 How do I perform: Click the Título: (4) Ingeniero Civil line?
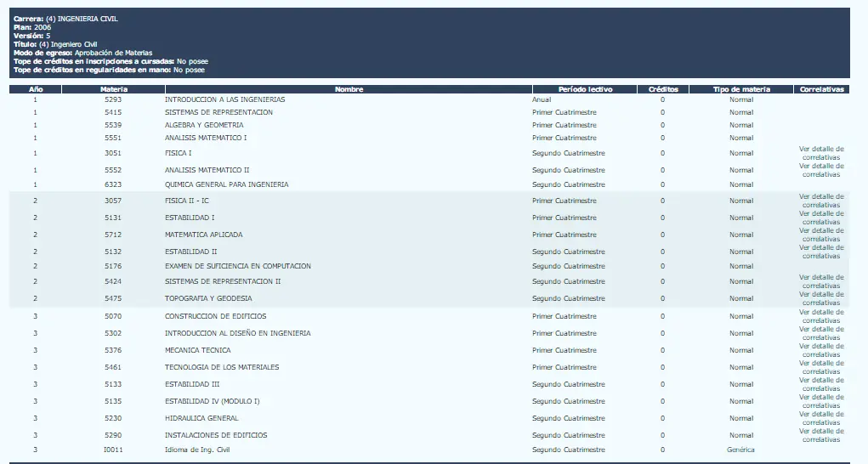pos(55,44)
